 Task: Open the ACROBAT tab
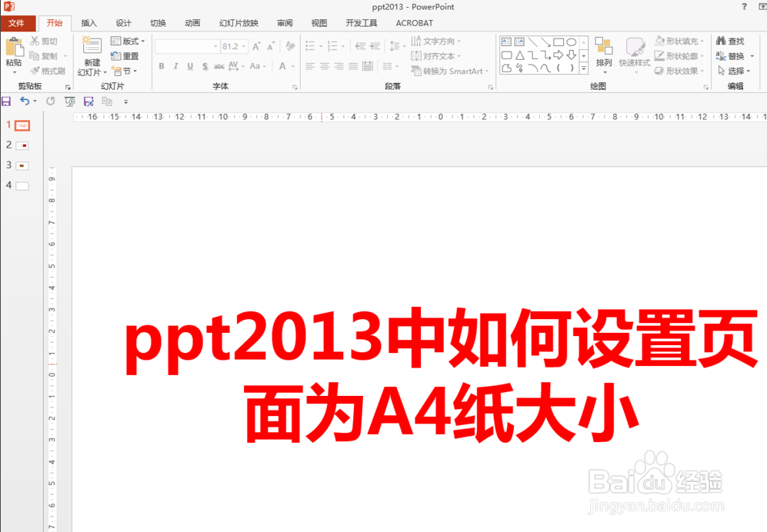point(415,23)
